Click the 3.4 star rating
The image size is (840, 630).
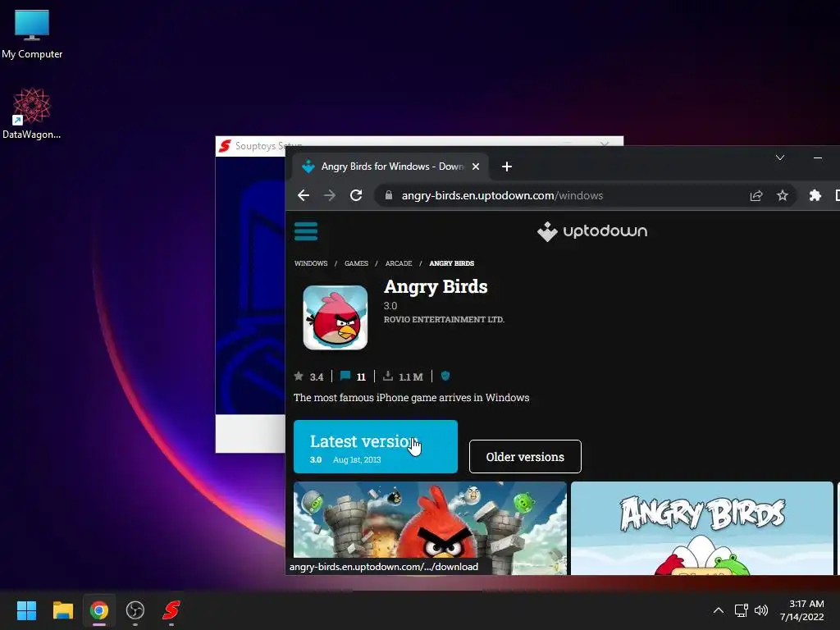pos(309,377)
